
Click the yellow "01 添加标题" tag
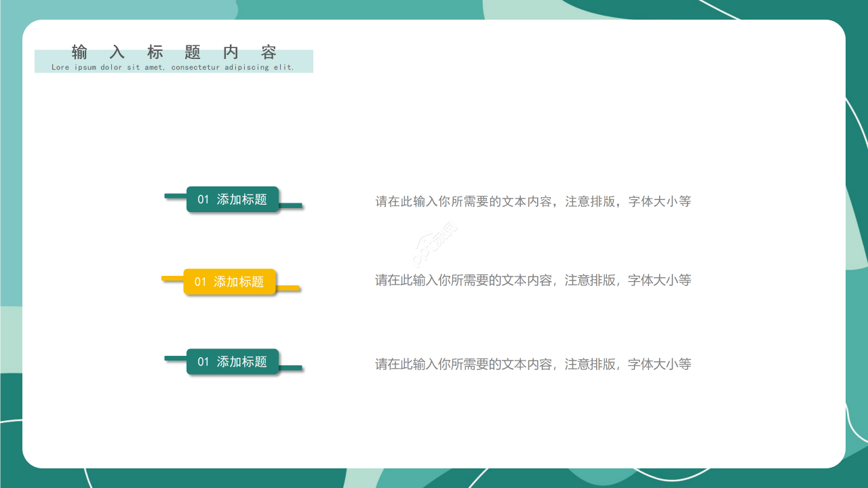[x=229, y=282]
